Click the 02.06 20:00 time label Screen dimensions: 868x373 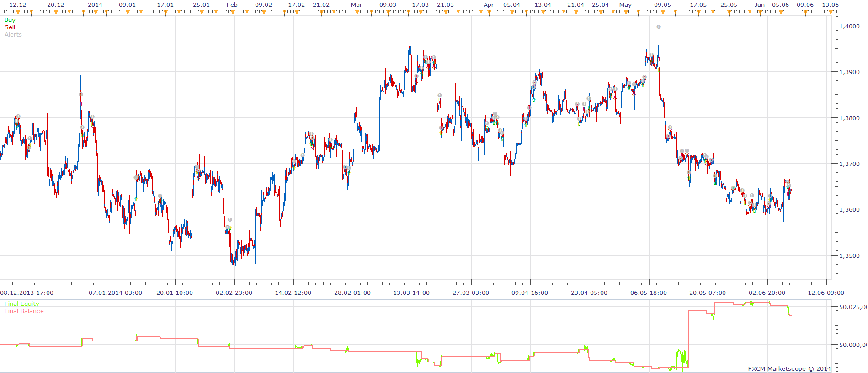coord(767,293)
